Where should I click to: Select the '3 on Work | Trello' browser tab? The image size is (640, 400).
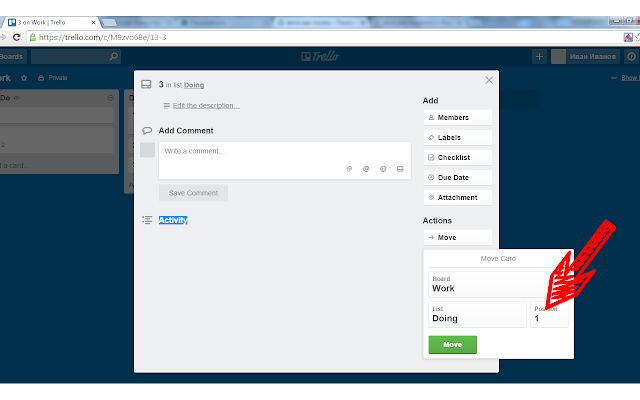point(52,22)
